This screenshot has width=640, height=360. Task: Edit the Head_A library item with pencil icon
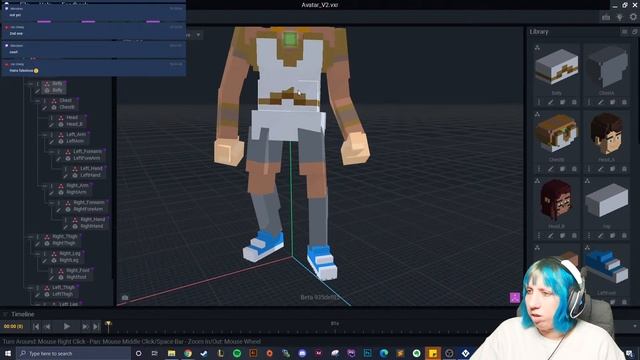[601, 169]
